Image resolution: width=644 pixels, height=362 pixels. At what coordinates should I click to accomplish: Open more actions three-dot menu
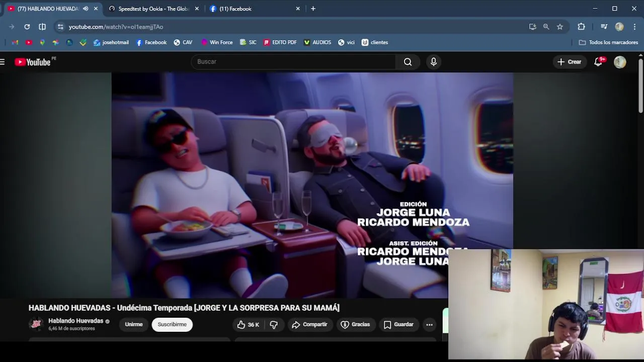(x=429, y=325)
